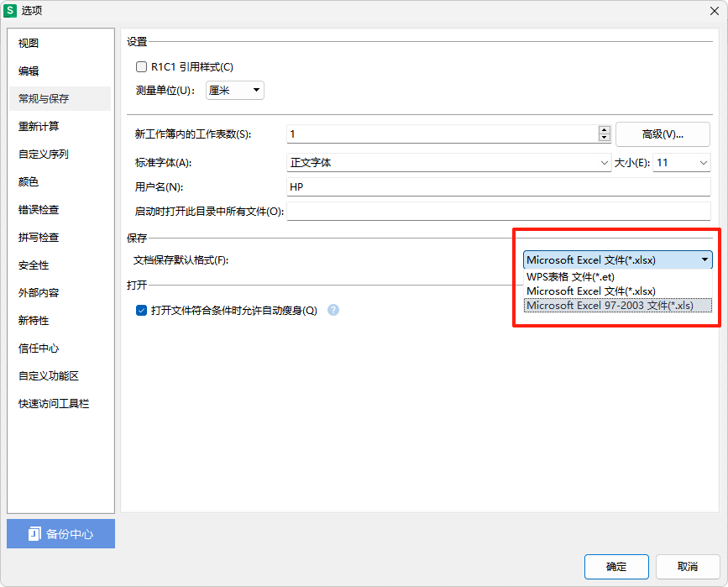Open the 重新计算 category
The image size is (728, 587).
coord(60,126)
